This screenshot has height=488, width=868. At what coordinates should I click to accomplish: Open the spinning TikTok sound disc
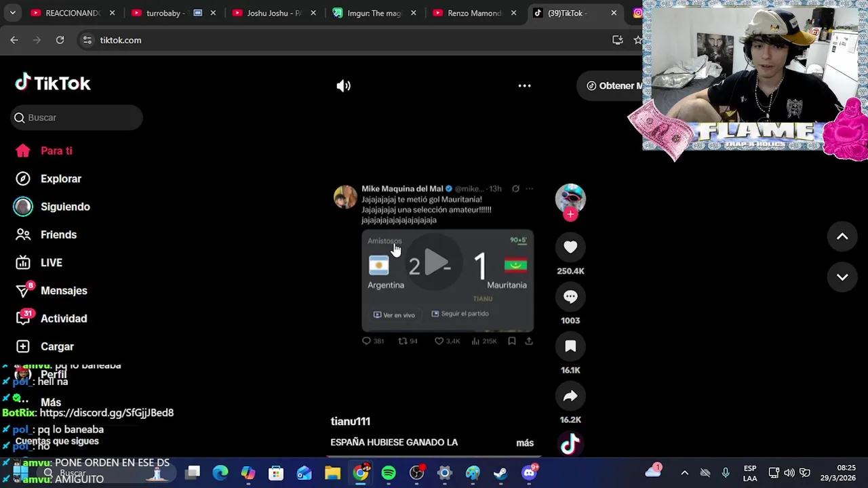click(x=570, y=443)
